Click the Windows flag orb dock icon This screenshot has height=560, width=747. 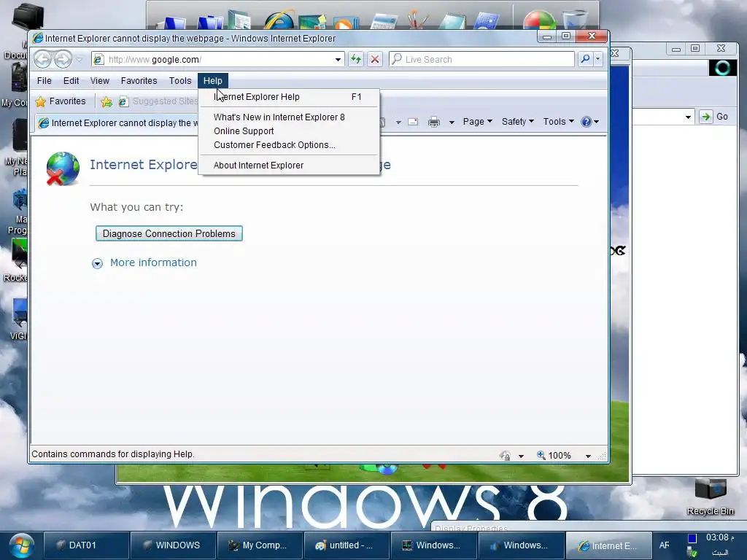(539, 20)
